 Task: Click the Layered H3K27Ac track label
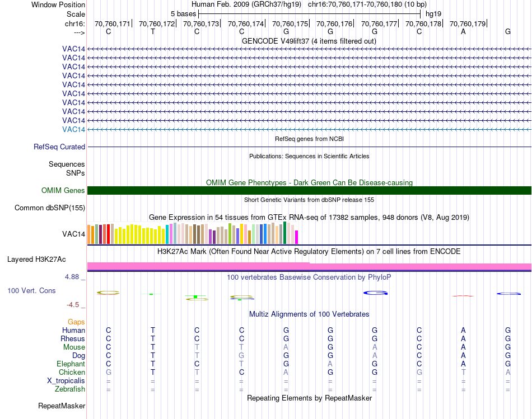point(36,260)
